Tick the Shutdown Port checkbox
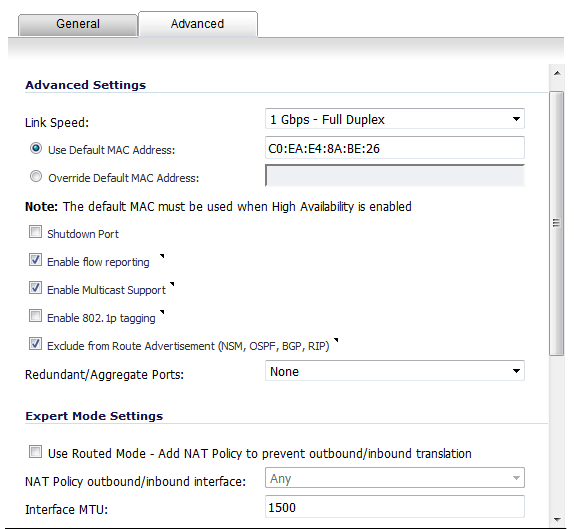 [36, 232]
